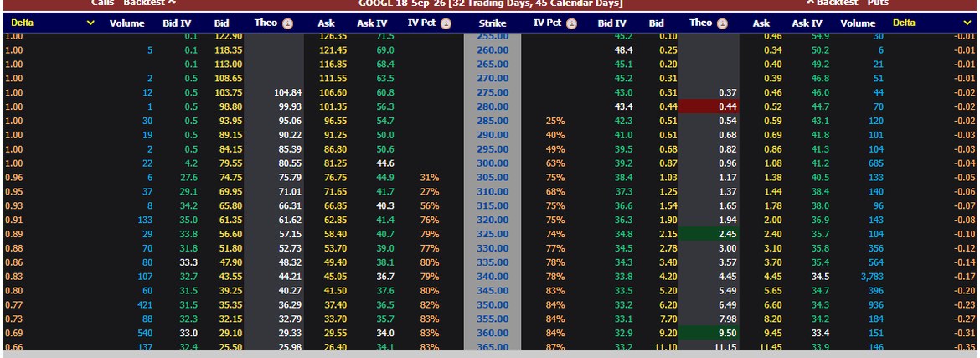Click the puts Bid IV column header
Screen dimensions: 980x358
[x=612, y=23]
